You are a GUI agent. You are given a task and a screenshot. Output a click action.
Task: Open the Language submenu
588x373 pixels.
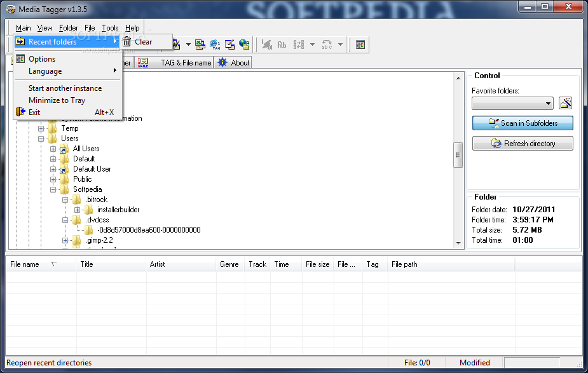[x=67, y=71]
